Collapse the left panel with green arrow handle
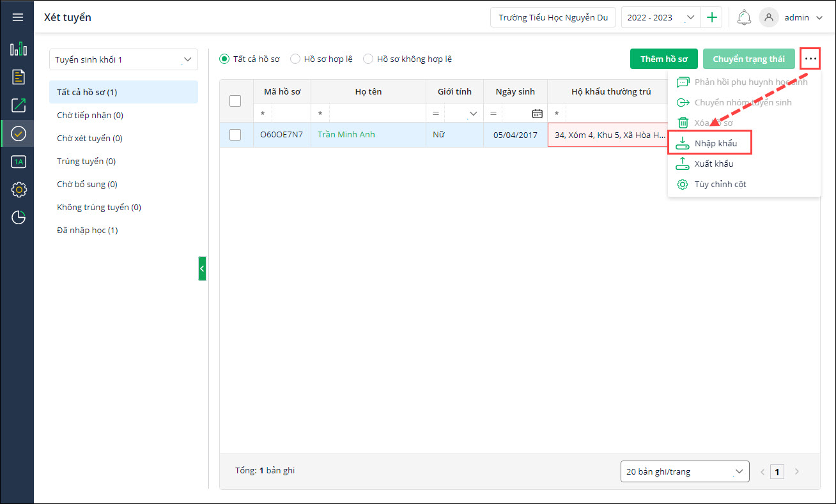 (202, 269)
